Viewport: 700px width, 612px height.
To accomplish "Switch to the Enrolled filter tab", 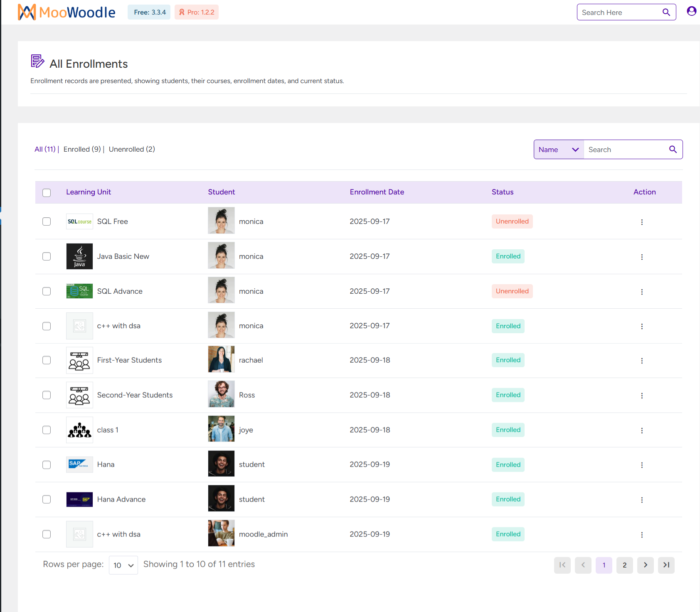I will point(81,149).
